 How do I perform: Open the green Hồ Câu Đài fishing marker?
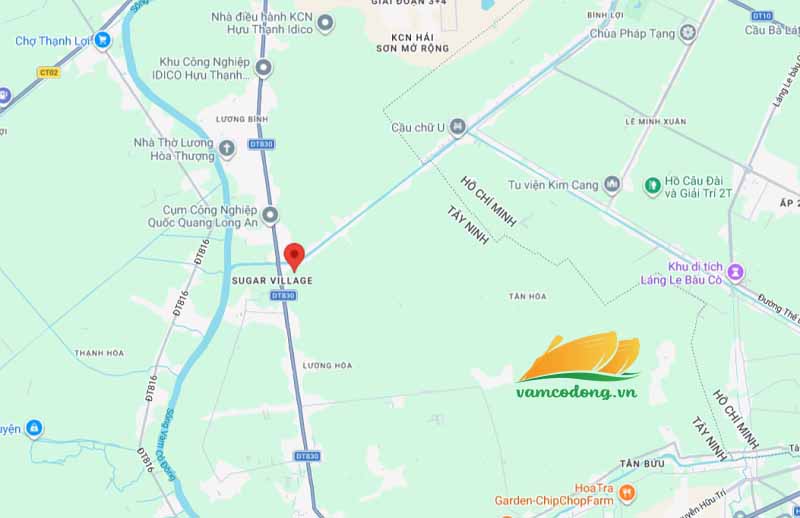pyautogui.click(x=653, y=186)
